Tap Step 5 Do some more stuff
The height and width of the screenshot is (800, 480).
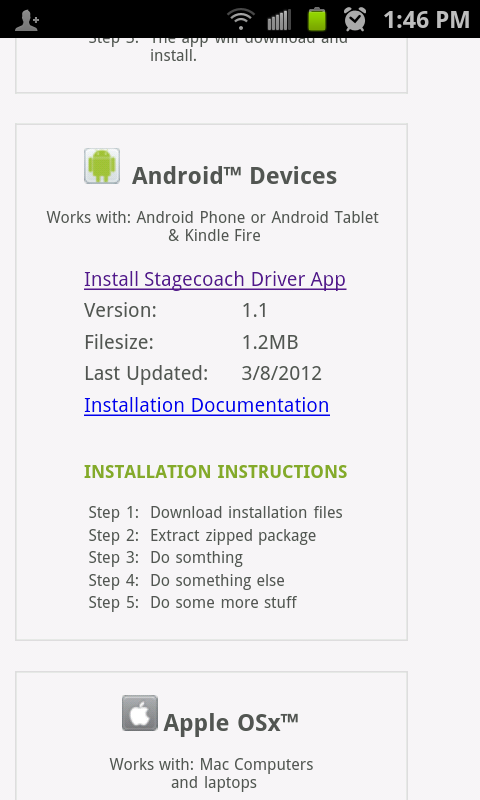pyautogui.click(x=192, y=602)
